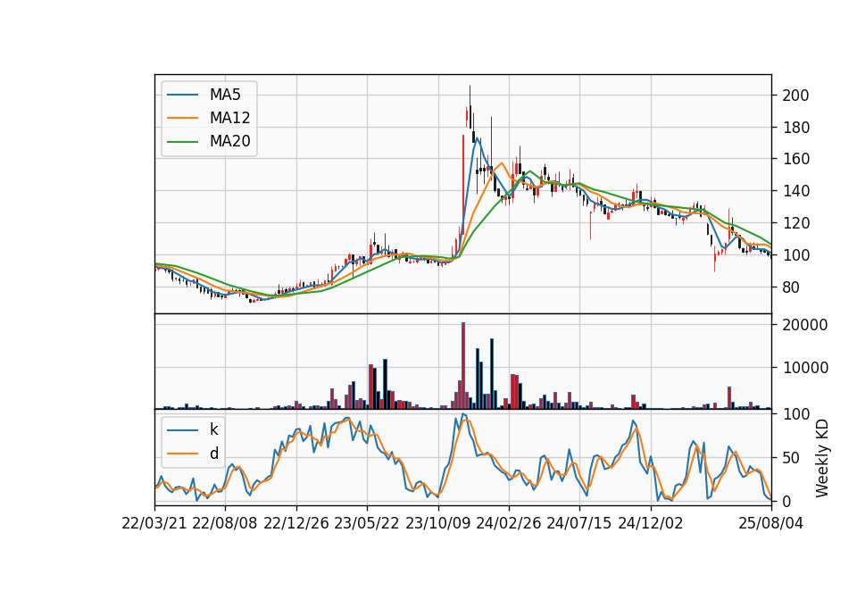This screenshot has width=857, height=616.
Task: Click the 25/08/04 date axis label
Action: [x=771, y=523]
